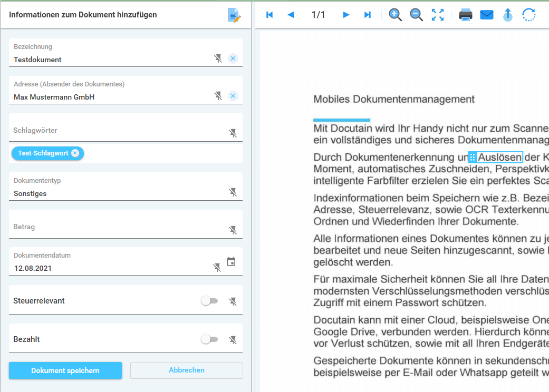
Task: Enable the Steuerrelevant switch
Action: 209,301
